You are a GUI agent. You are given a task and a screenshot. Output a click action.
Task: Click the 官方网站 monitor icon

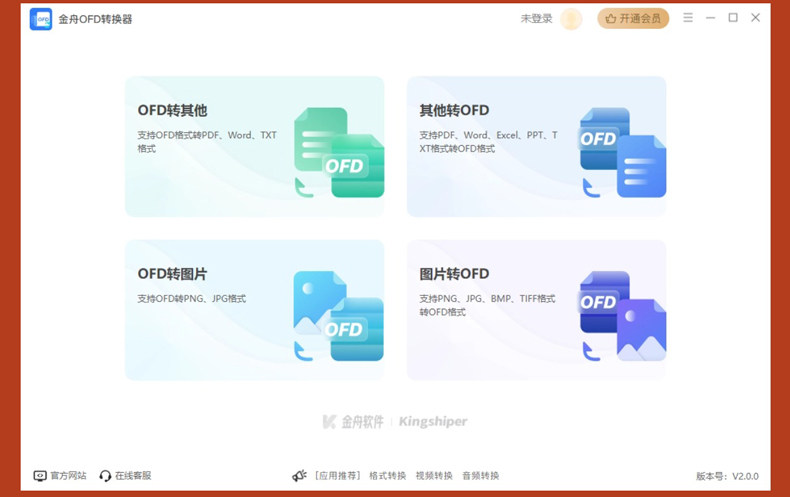click(x=40, y=476)
